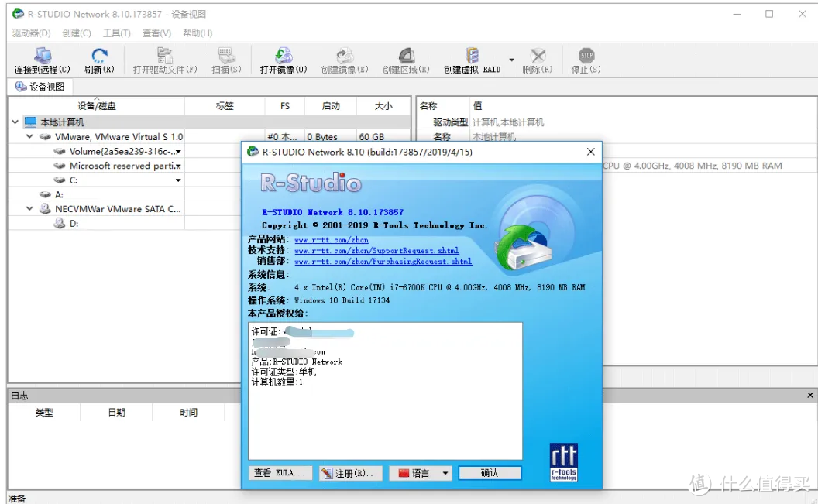Collapse the Local Computer (本地计算机) tree node

[x=15, y=122]
